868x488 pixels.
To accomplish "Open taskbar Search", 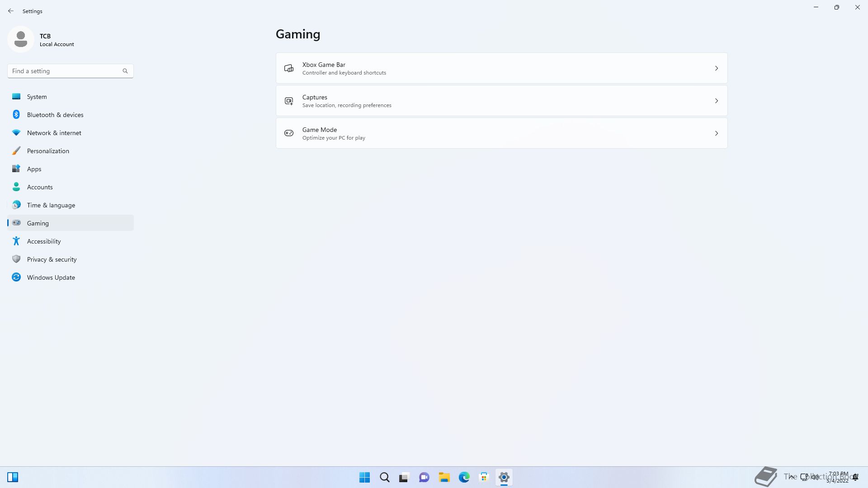I will point(385,477).
